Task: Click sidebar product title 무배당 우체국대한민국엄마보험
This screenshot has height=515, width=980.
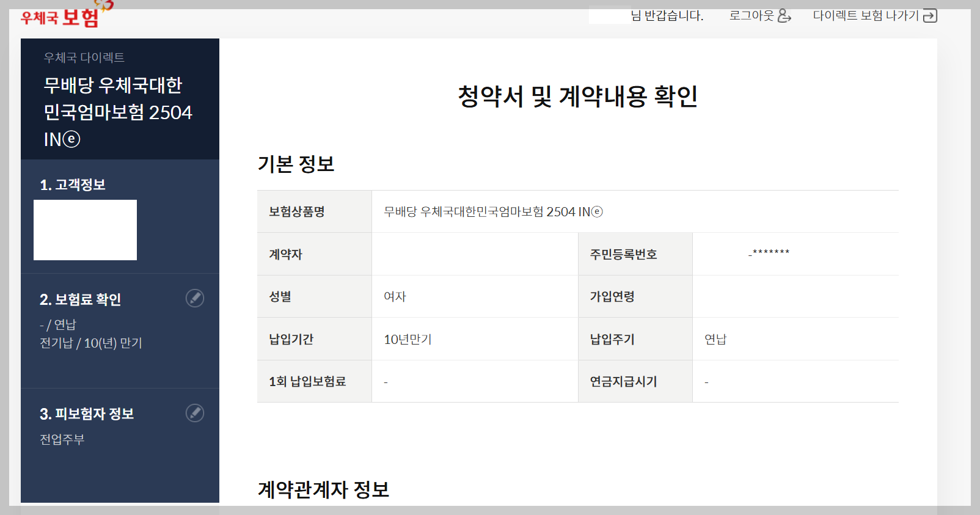Action: pos(118,112)
